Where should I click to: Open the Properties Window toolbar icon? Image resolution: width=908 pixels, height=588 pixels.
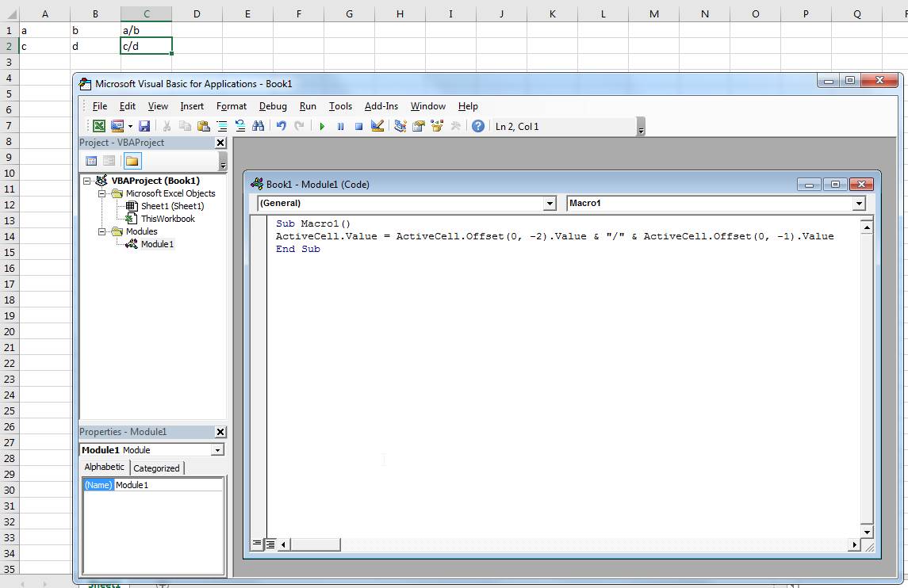pos(419,126)
